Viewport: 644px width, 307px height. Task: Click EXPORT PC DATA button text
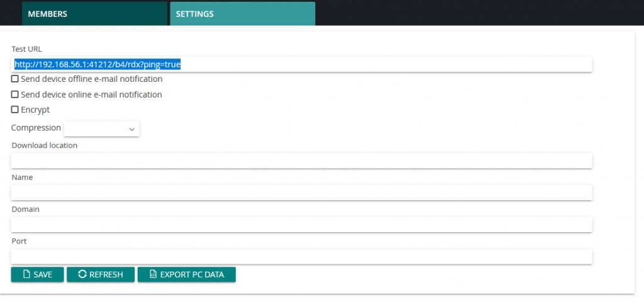[x=192, y=274]
